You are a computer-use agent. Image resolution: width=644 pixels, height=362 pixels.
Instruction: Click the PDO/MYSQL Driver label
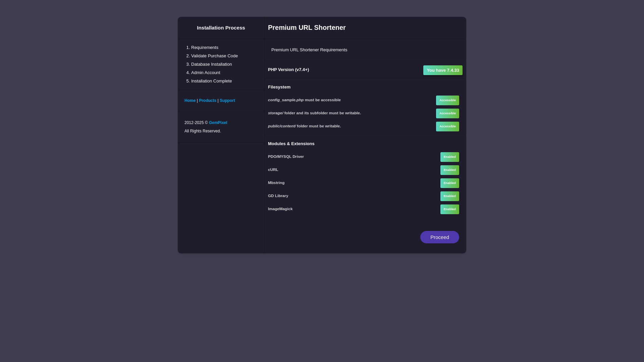click(x=286, y=157)
